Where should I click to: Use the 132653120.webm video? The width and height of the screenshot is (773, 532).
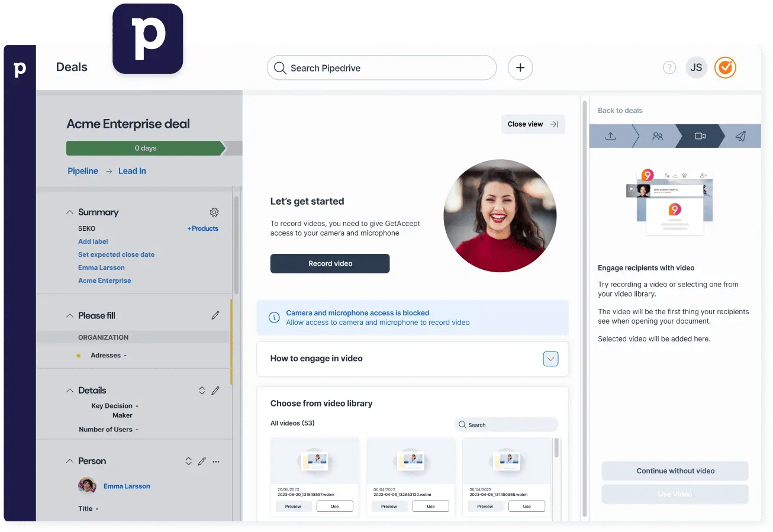pyautogui.click(x=431, y=507)
